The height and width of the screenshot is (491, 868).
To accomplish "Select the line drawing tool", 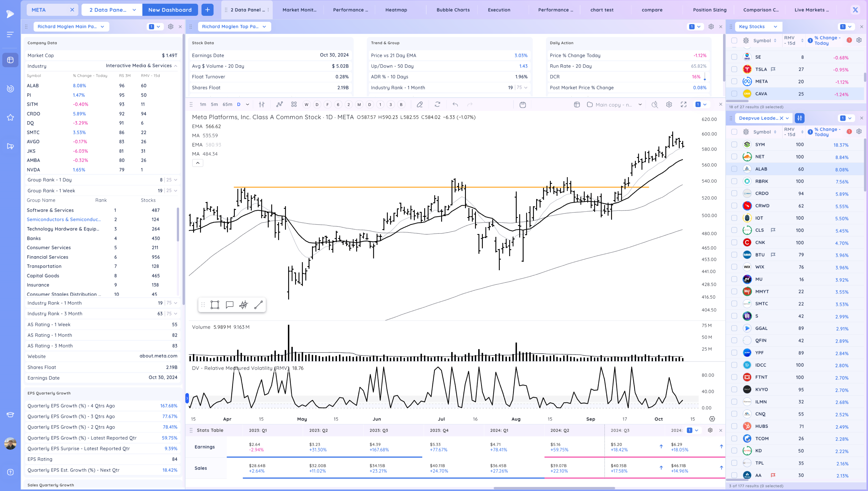I will pyautogui.click(x=258, y=305).
